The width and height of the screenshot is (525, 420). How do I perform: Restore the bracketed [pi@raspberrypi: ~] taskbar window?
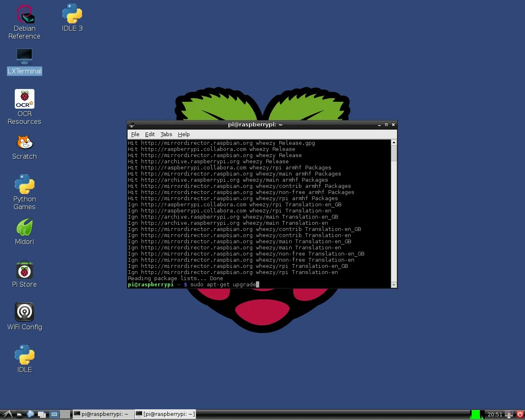coord(165,414)
